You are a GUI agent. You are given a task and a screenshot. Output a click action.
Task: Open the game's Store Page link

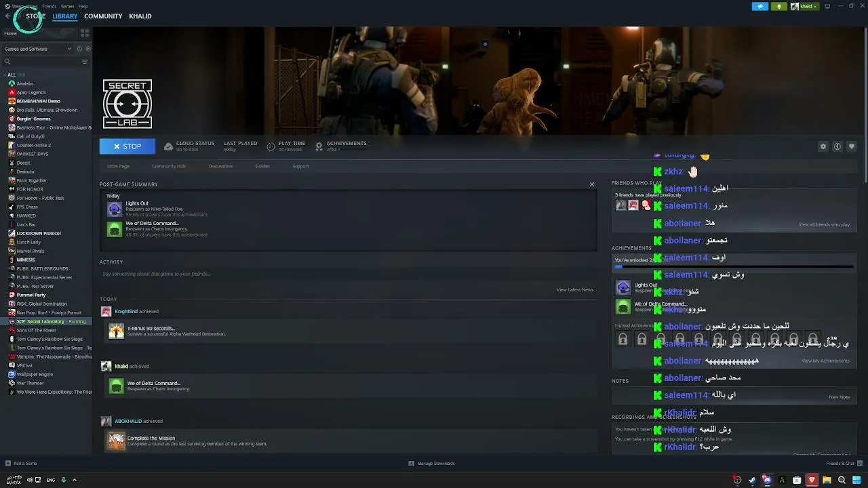[x=118, y=166]
